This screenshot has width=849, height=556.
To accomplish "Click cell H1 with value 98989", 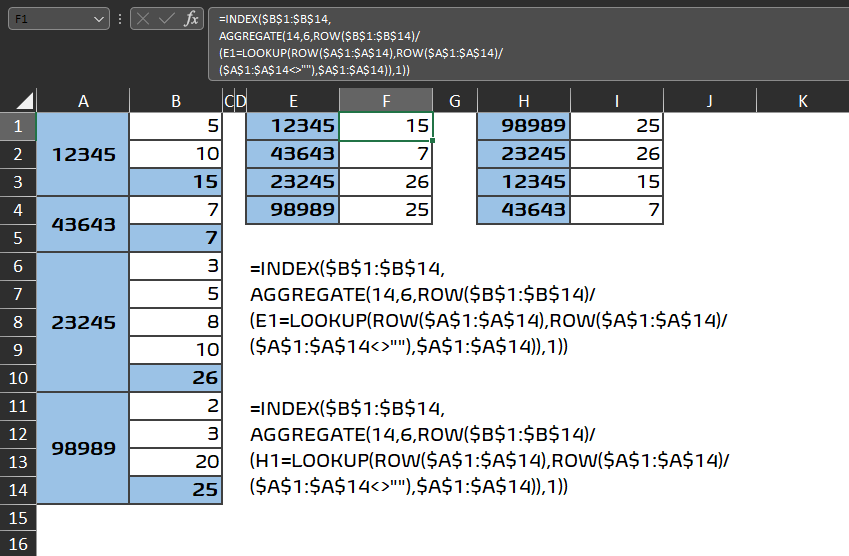I will coord(524,126).
